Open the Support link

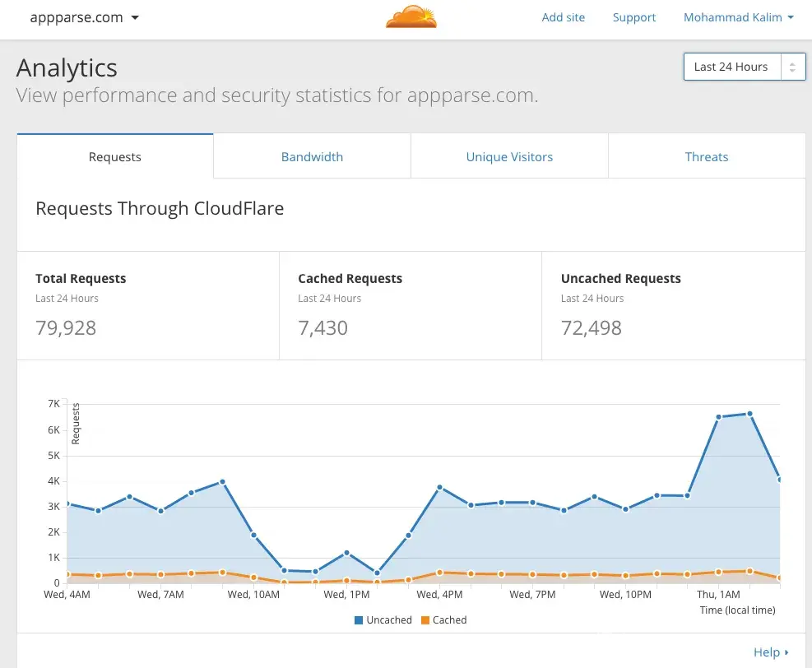(x=634, y=17)
